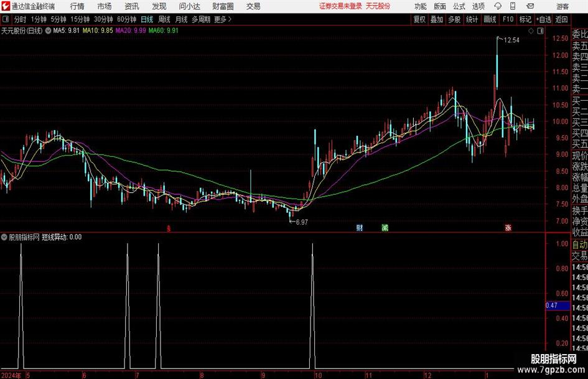The height and width of the screenshot is (379, 588).
Task: Open the 选项 menu
Action: [478, 6]
